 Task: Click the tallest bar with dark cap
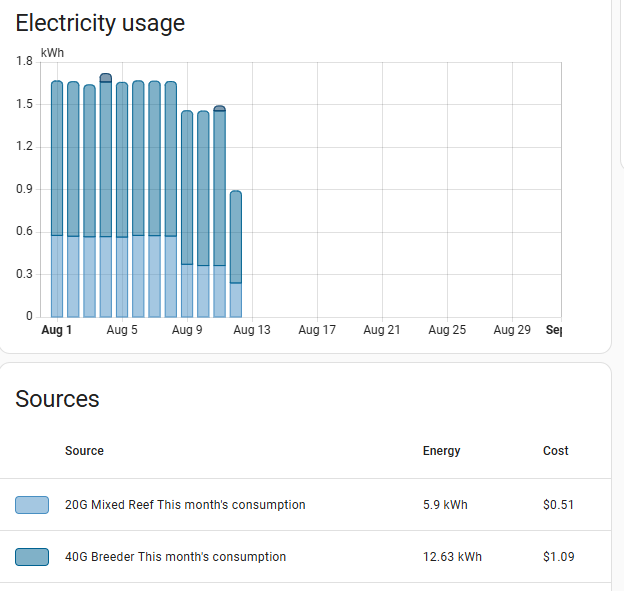pyautogui.click(x=106, y=195)
